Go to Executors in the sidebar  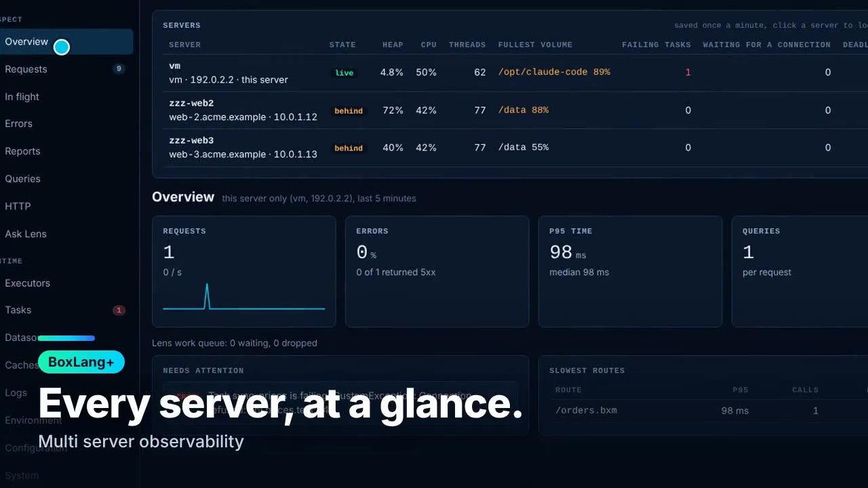27,283
